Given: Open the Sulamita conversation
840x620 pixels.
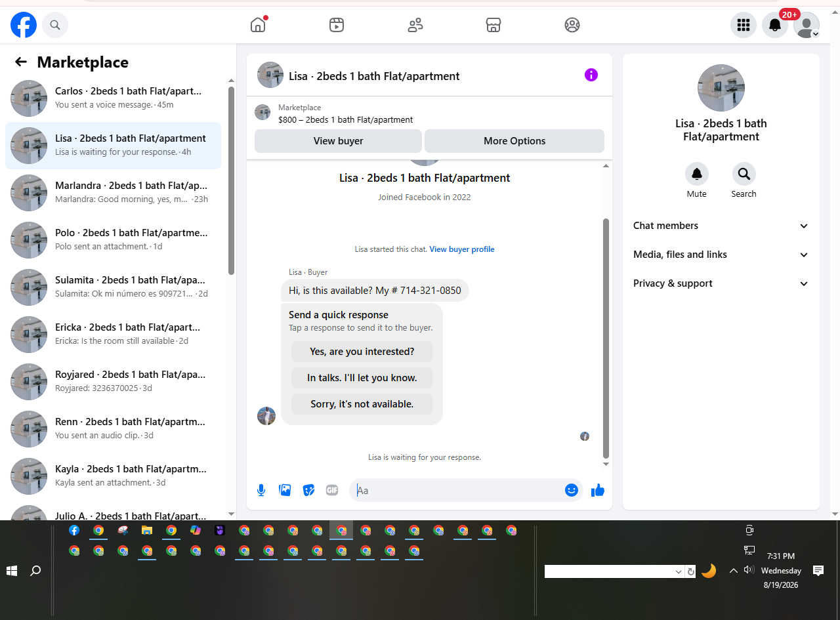Looking at the screenshot, I should 113,287.
